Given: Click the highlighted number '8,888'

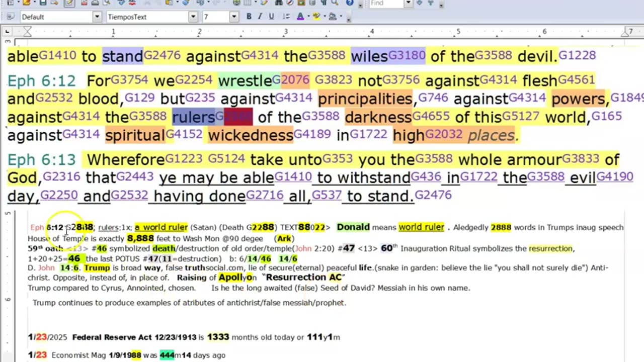Looking at the screenshot, I should pos(140,238).
